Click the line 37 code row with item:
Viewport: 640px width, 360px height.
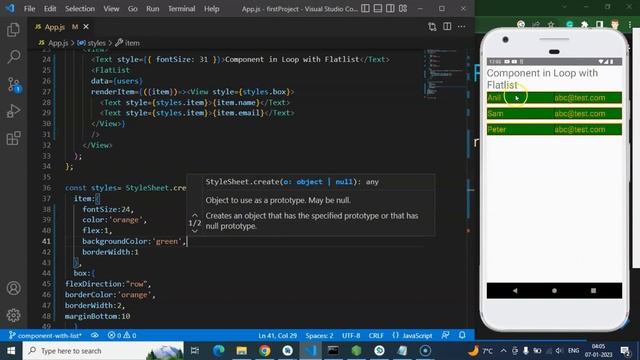(87, 199)
